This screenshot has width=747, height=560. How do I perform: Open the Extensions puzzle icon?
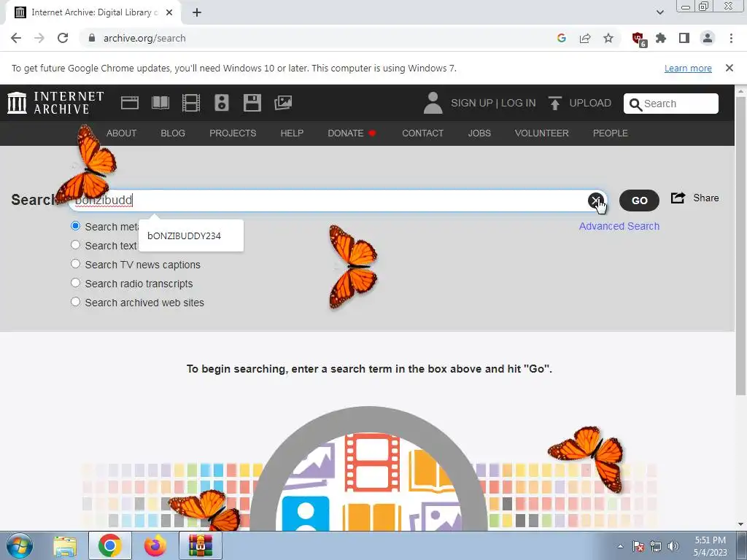pos(661,38)
